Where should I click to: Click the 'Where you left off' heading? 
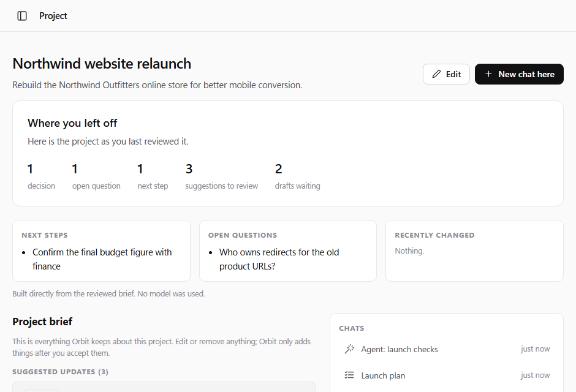[72, 123]
